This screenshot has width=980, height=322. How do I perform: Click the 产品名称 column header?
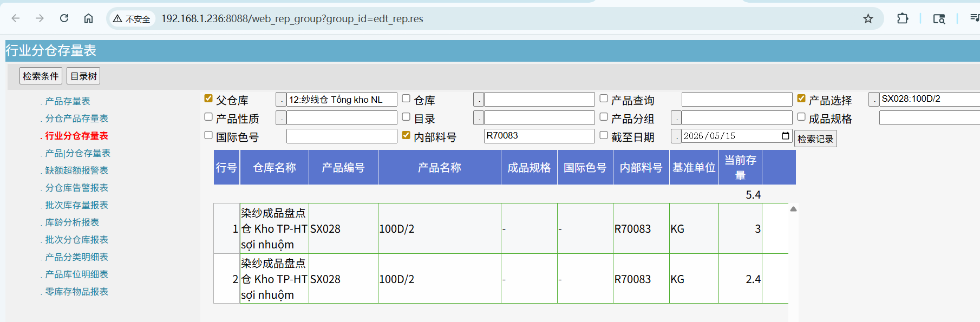pyautogui.click(x=440, y=168)
